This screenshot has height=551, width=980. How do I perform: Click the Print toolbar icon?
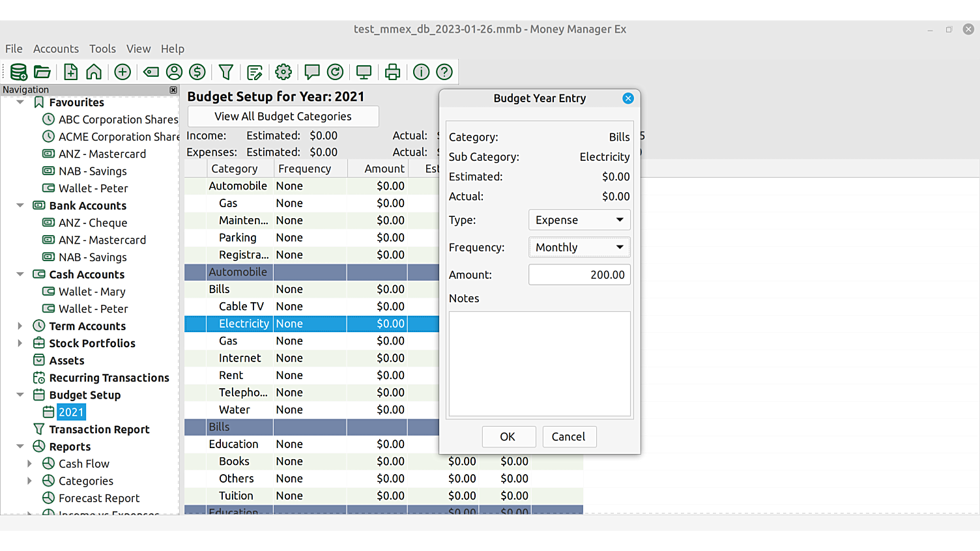point(392,72)
